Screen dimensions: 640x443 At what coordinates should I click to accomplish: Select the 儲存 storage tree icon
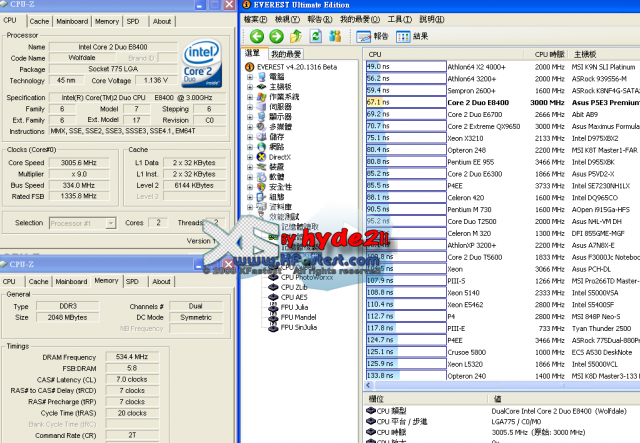(x=262, y=137)
